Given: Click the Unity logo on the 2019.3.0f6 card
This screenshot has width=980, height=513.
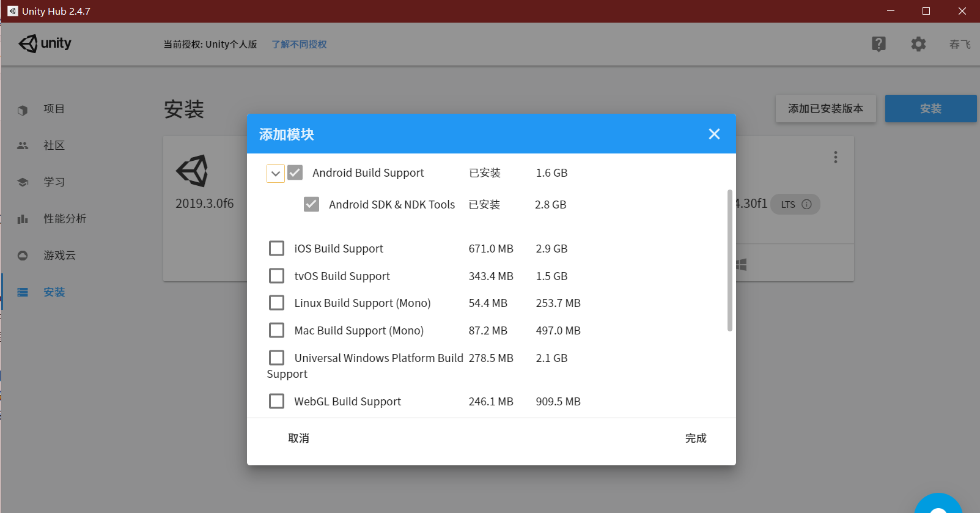Looking at the screenshot, I should click(193, 171).
